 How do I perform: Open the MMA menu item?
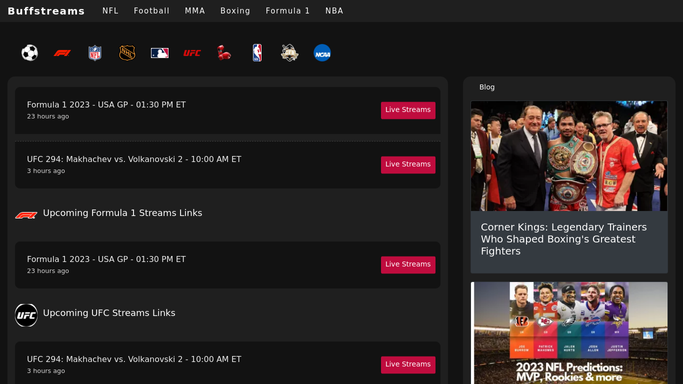point(195,11)
